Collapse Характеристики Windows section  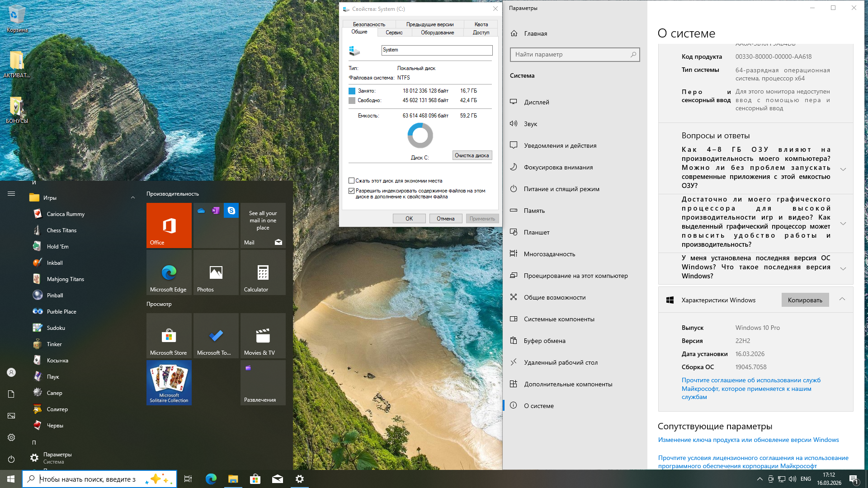[842, 299]
